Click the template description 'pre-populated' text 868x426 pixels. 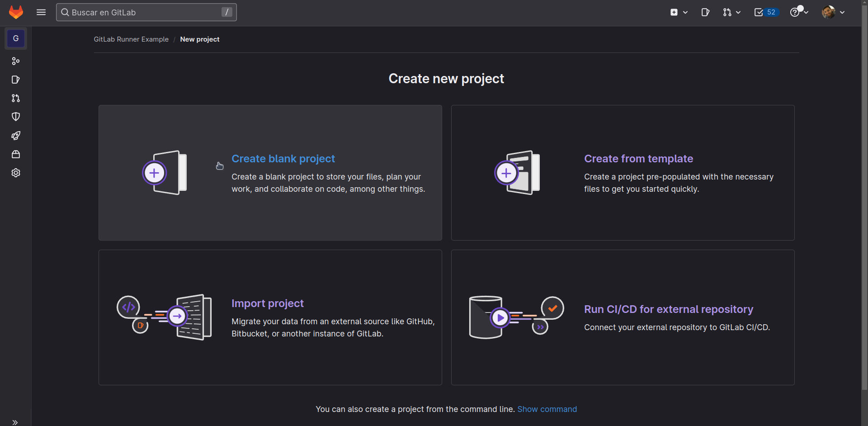tap(679, 183)
